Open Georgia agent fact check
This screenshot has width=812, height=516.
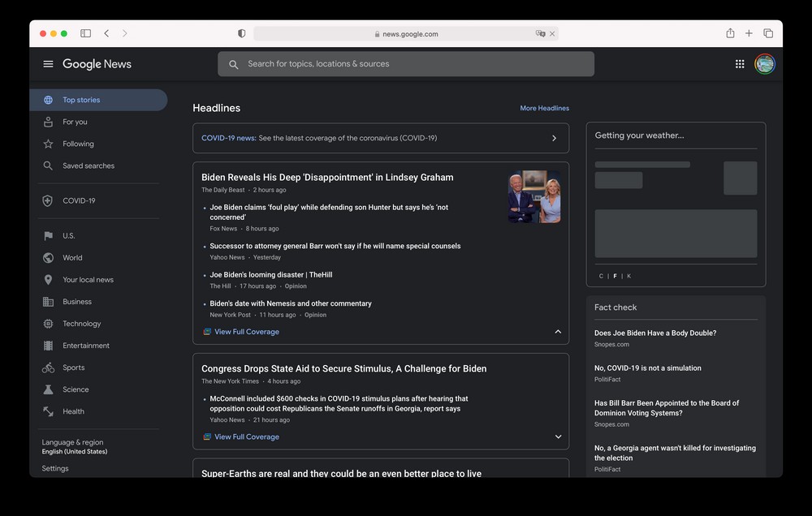675,454
